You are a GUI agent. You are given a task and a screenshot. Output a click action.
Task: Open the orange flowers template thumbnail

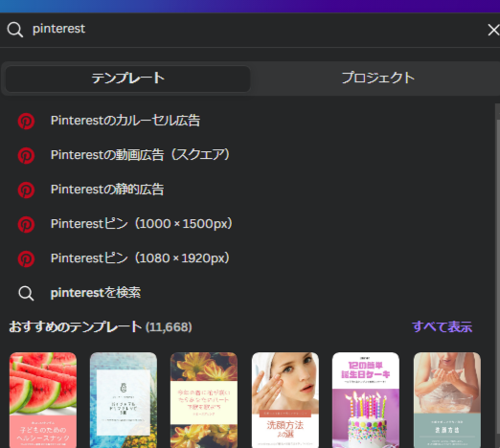[204, 400]
